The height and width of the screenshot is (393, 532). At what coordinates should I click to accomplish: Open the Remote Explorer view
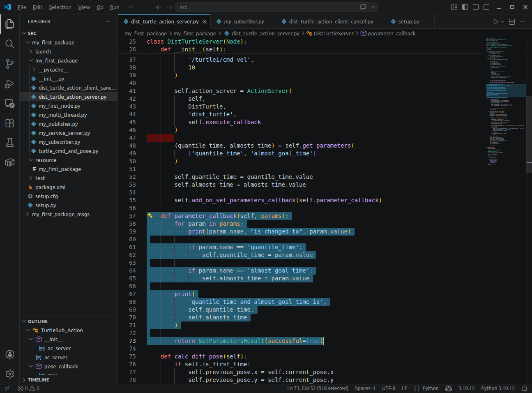pyautogui.click(x=10, y=103)
